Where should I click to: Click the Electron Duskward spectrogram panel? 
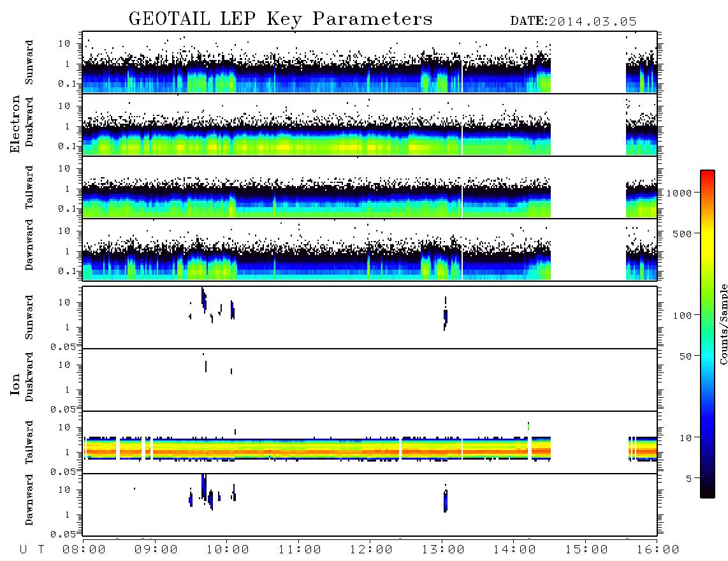pos(370,124)
